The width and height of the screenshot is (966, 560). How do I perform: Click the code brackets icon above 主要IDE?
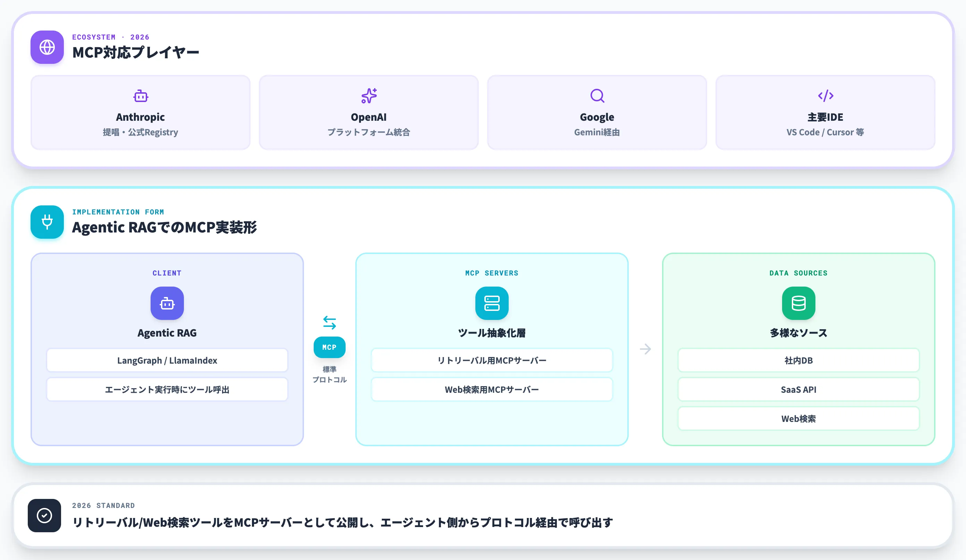[825, 95]
